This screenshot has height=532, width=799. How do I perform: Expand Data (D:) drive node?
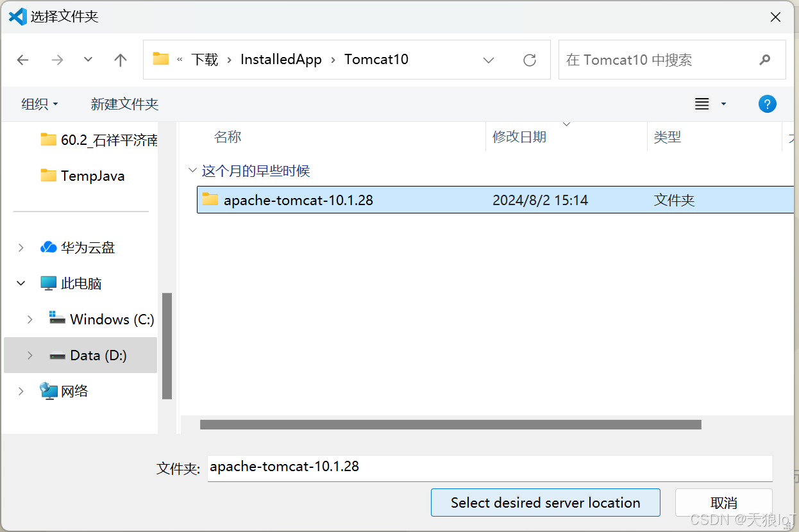30,355
